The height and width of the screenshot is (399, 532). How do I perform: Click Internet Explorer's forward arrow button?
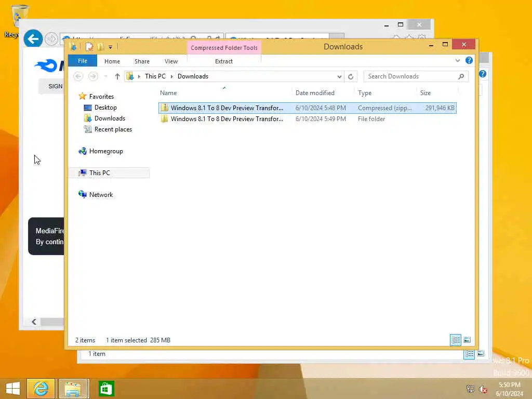point(51,39)
